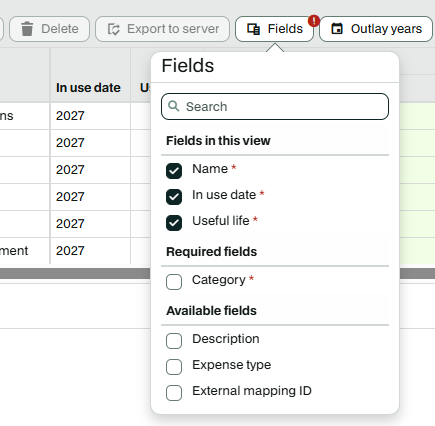This screenshot has width=435, height=426.
Task: Uncheck the Useful life checkbox
Action: click(x=174, y=223)
